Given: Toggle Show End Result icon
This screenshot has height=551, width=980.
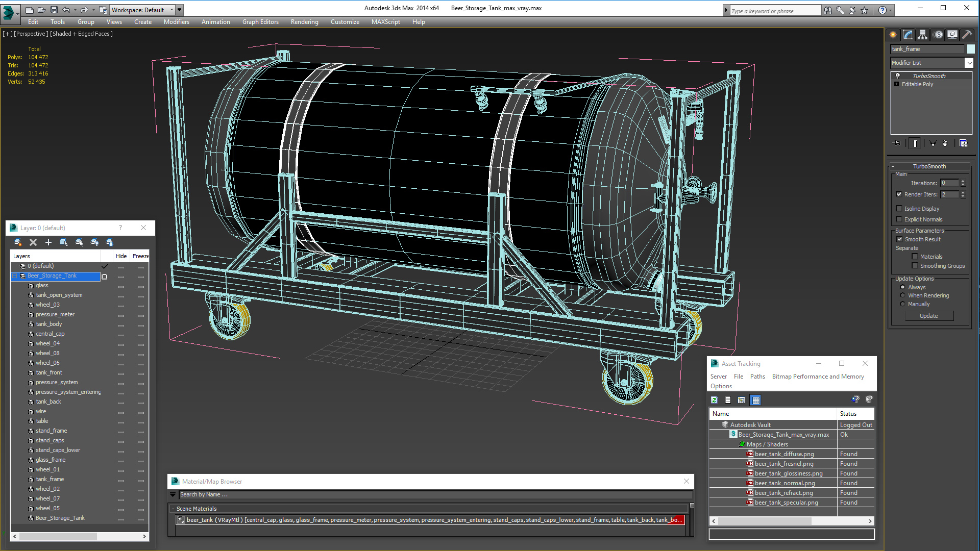Looking at the screenshot, I should (x=915, y=143).
